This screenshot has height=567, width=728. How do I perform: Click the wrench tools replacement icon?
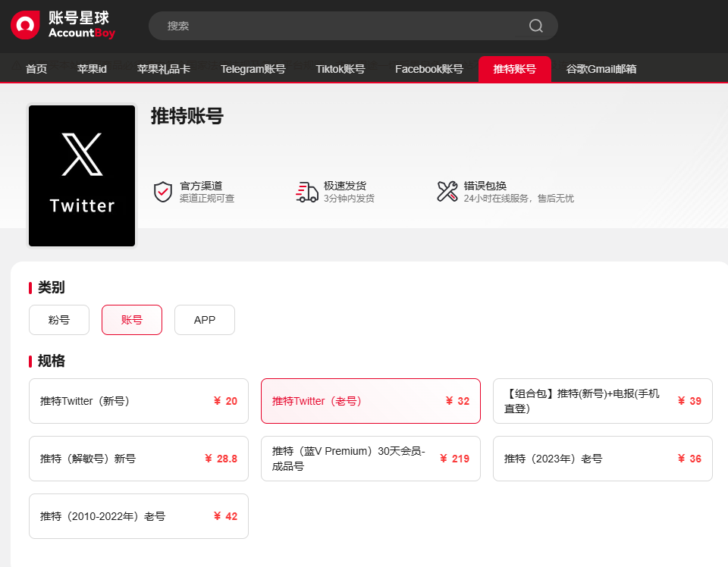pos(447,192)
